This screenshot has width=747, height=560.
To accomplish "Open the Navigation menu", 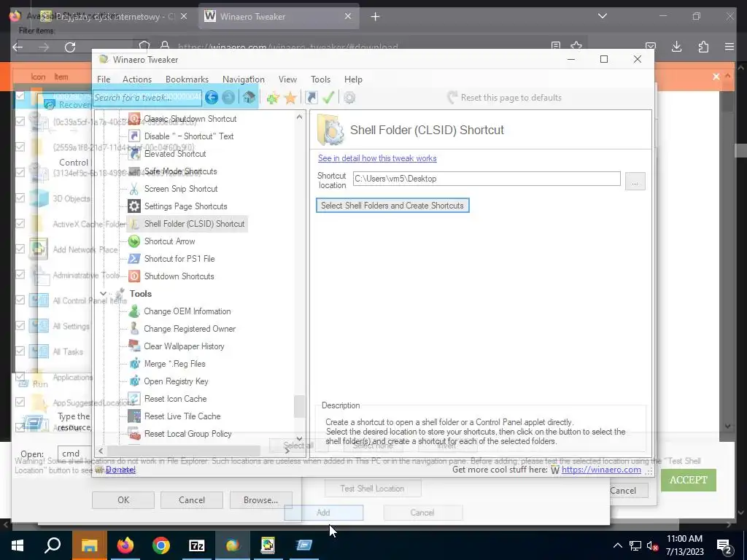I will [244, 79].
